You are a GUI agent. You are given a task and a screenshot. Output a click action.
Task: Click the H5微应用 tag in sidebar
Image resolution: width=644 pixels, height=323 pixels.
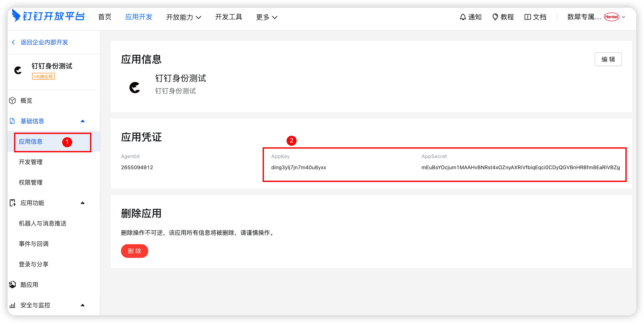click(x=43, y=76)
